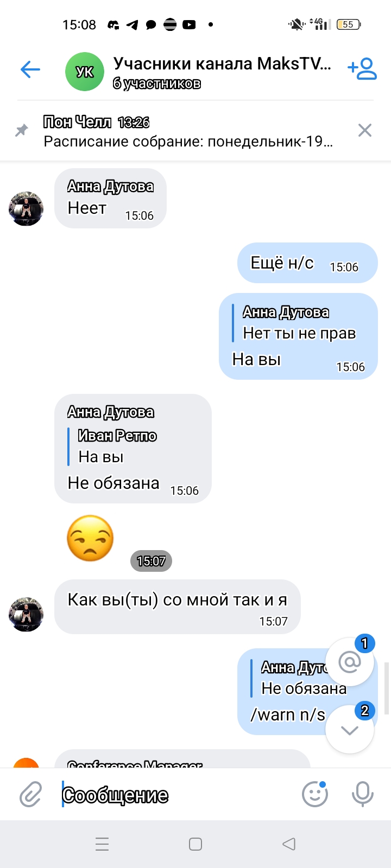Tap the green УК group avatar
Image resolution: width=391 pixels, height=868 pixels.
[84, 72]
